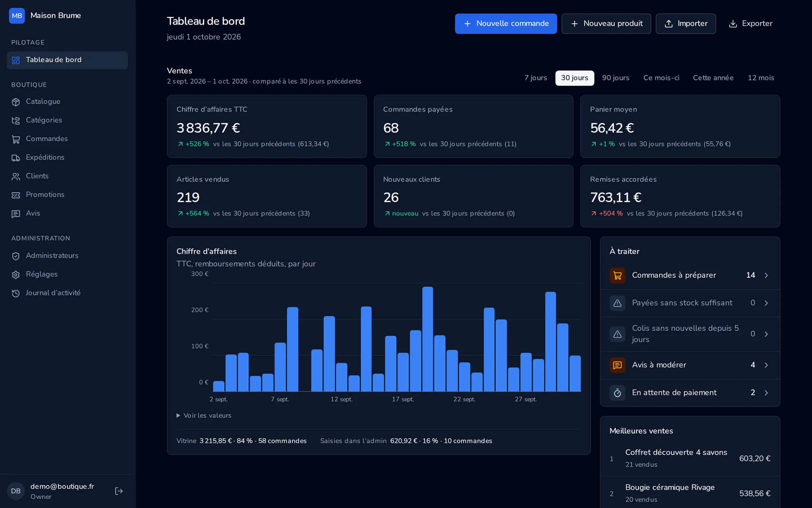This screenshot has width=812, height=508.
Task: Click the Clients people icon
Action: 16,176
